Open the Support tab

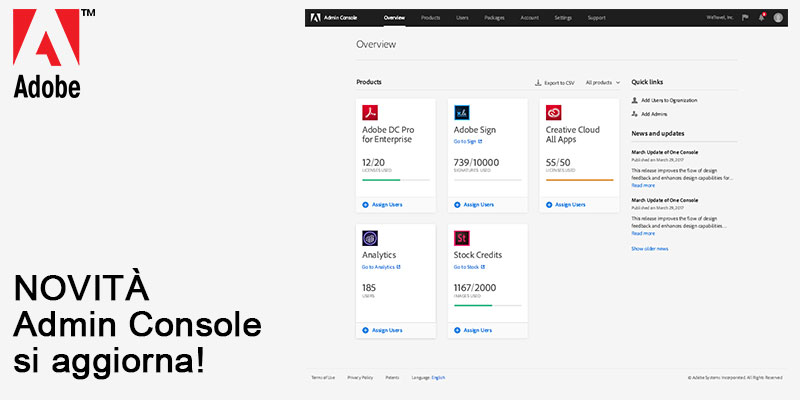(596, 17)
